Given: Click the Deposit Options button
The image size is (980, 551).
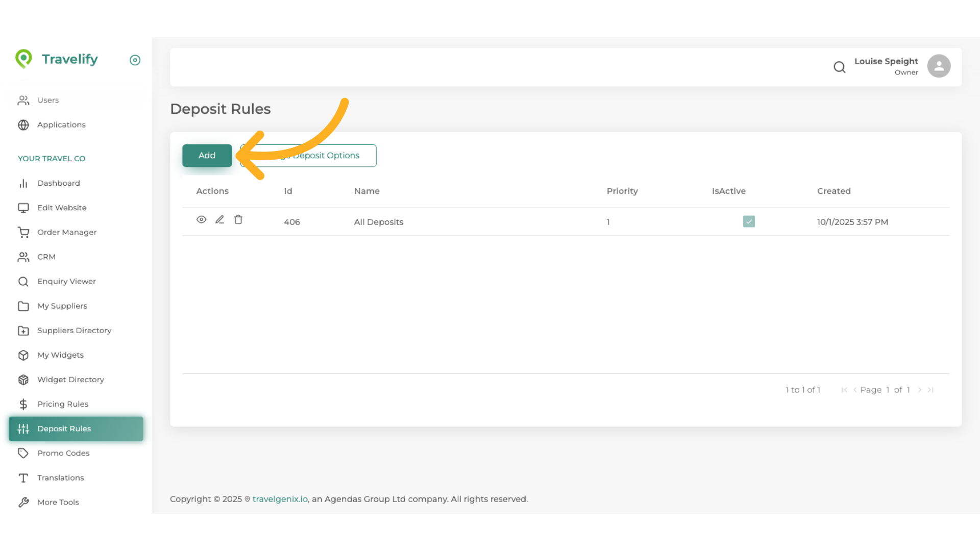Looking at the screenshot, I should tap(327, 156).
